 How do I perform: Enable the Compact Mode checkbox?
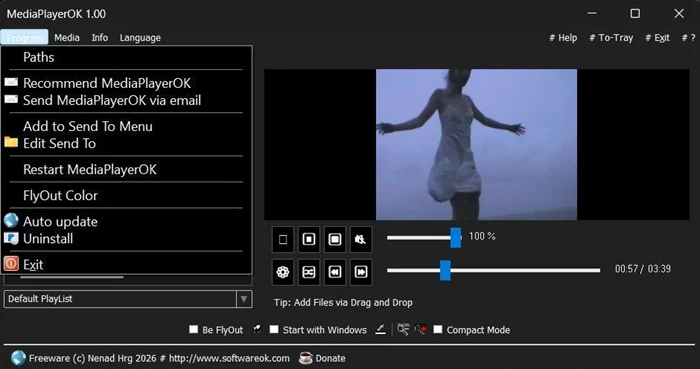pos(438,329)
